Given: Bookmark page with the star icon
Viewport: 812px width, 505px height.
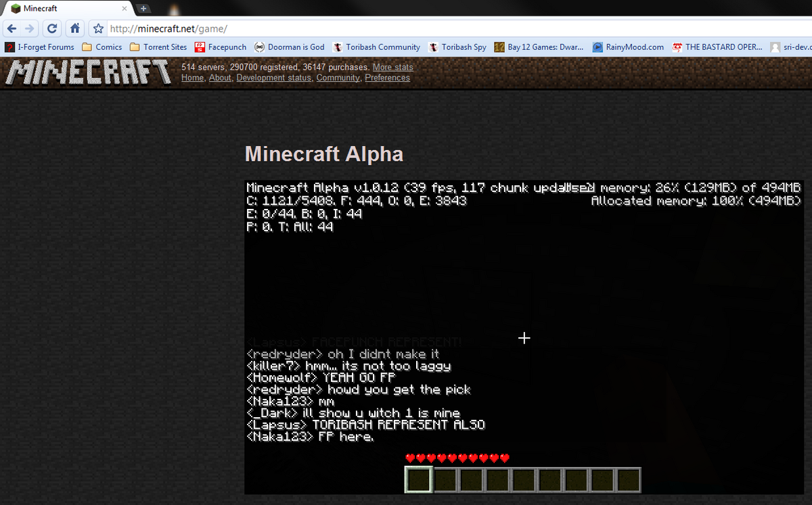Looking at the screenshot, I should pyautogui.click(x=98, y=29).
